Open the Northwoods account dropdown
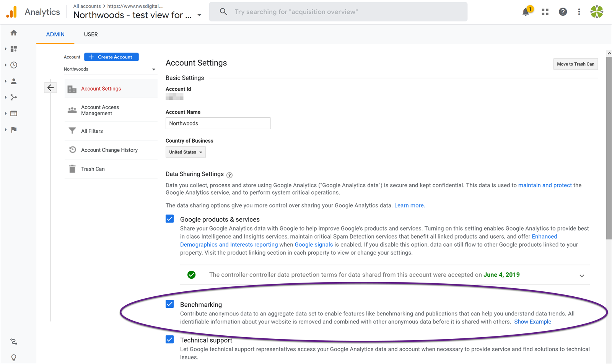Screen dimensions: 612x364 pyautogui.click(x=110, y=69)
